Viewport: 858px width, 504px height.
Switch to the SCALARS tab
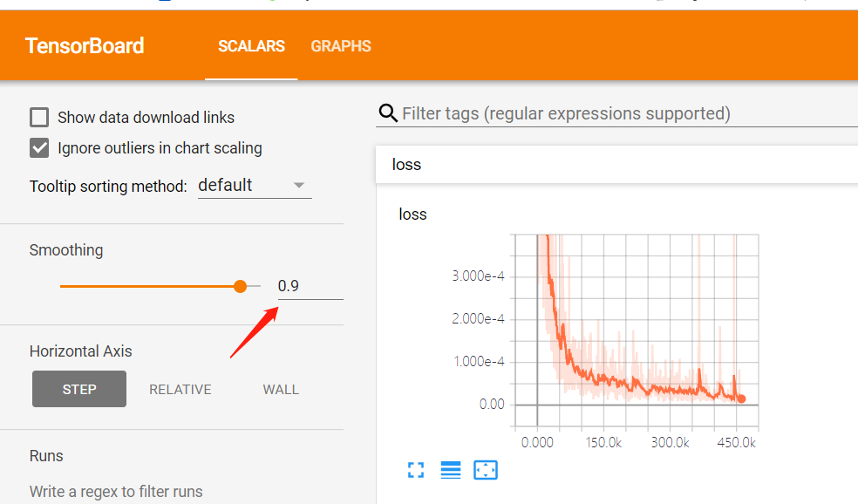[251, 46]
